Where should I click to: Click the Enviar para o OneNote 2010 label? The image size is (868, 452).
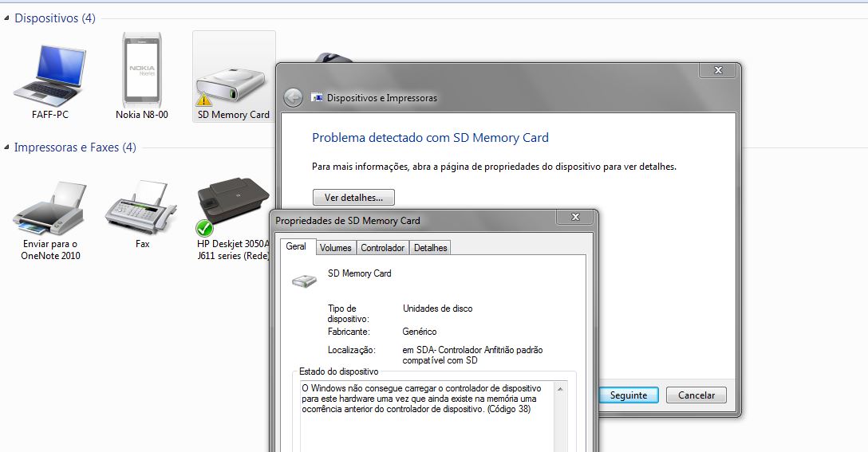tap(50, 250)
